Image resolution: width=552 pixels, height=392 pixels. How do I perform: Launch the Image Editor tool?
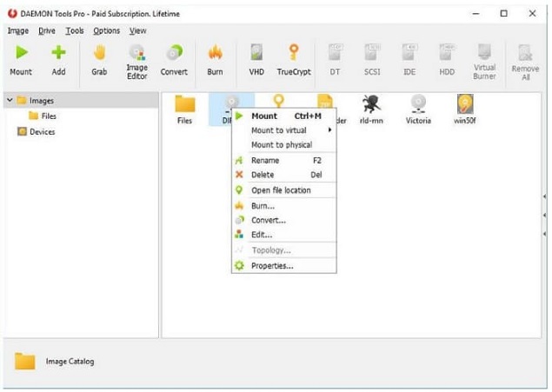tap(137, 53)
